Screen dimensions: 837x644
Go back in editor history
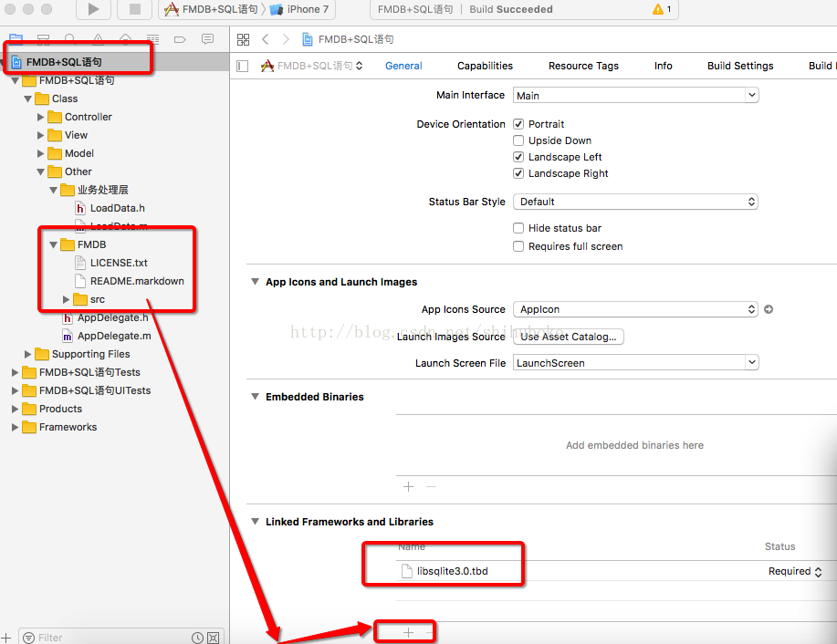266,39
